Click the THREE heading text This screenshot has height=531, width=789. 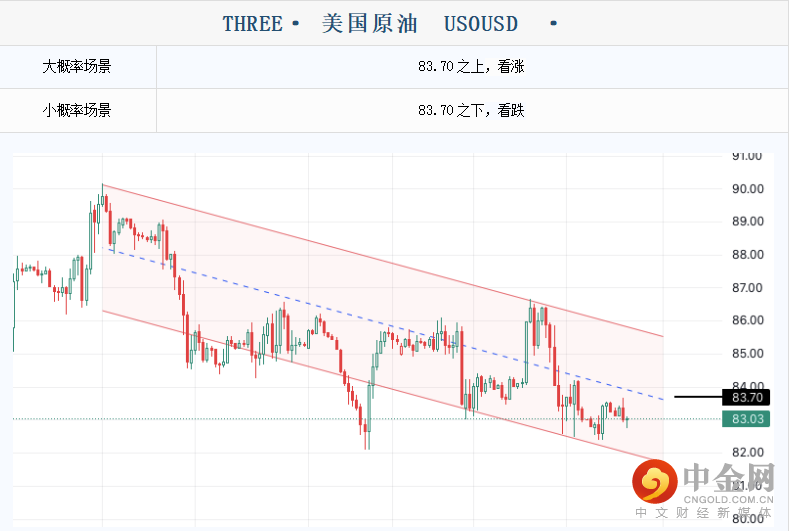(252, 23)
